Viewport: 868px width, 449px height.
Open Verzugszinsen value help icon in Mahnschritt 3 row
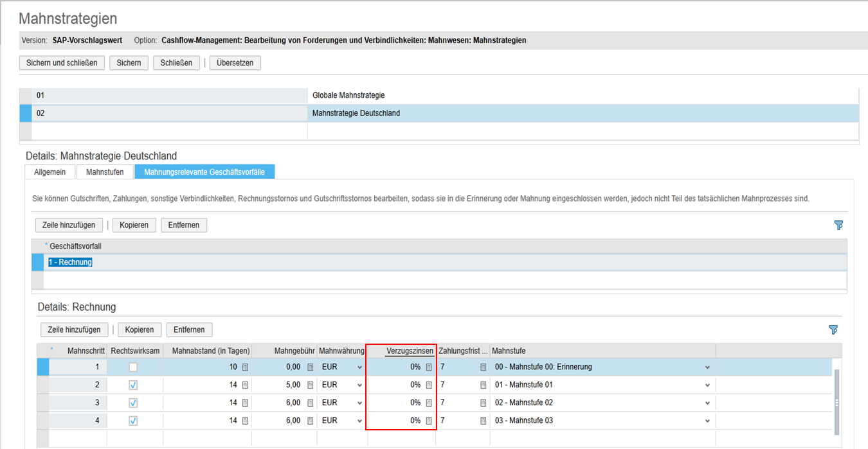[x=429, y=403]
